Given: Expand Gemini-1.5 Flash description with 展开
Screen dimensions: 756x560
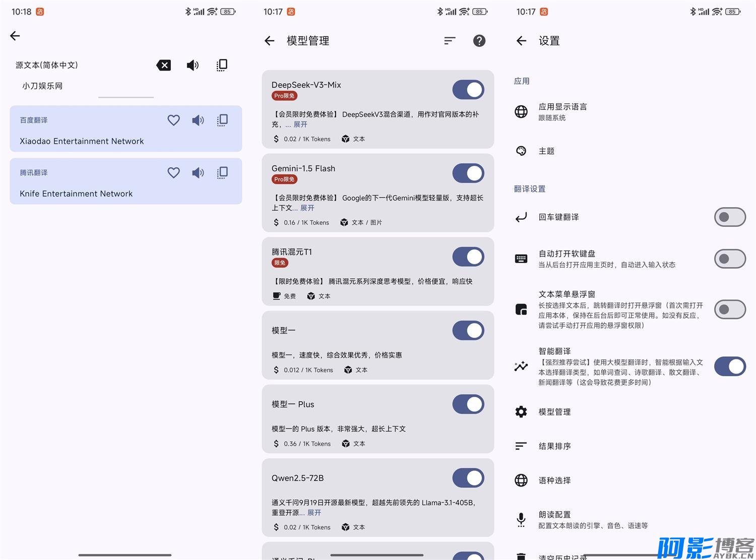Looking at the screenshot, I should 307,208.
